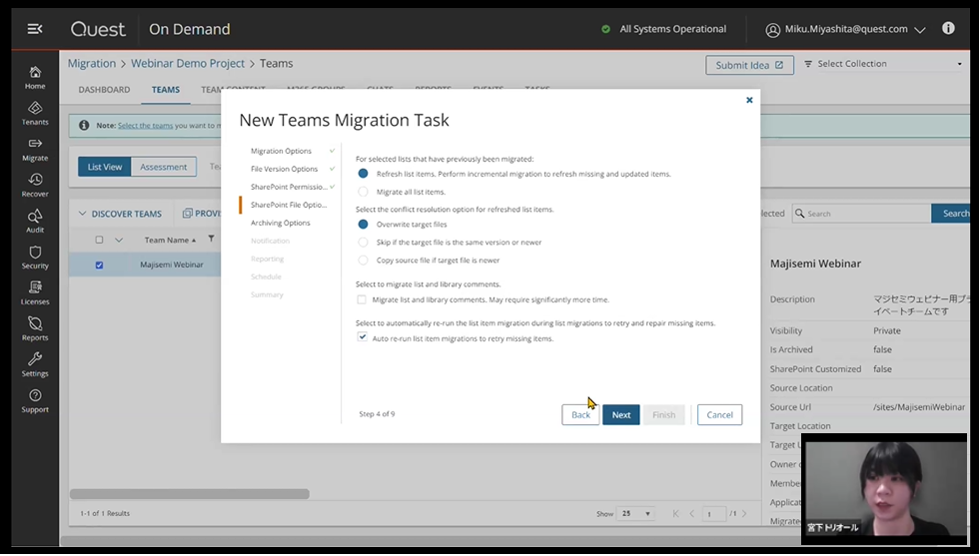980x556 pixels.
Task: Choose Skip if target file is same version
Action: pos(364,243)
